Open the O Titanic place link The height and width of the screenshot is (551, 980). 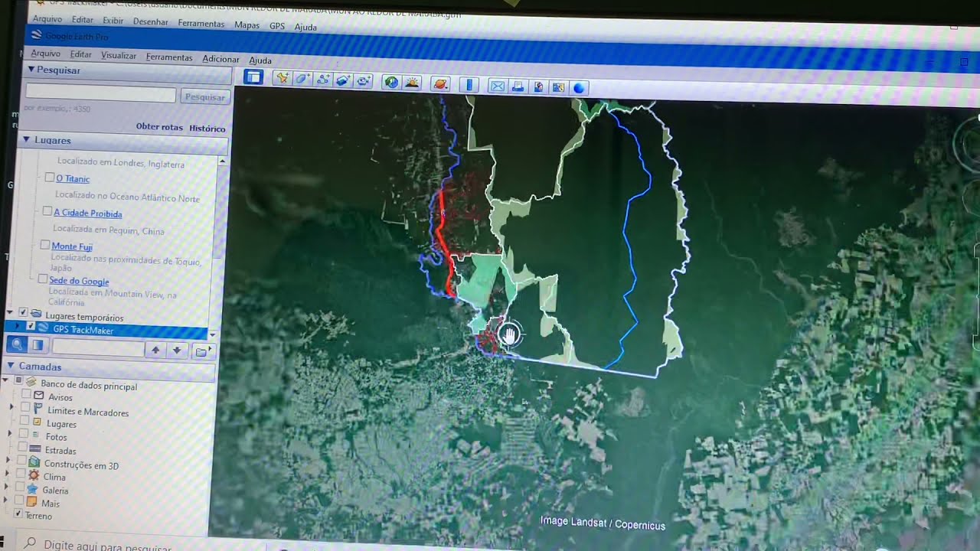pyautogui.click(x=73, y=178)
